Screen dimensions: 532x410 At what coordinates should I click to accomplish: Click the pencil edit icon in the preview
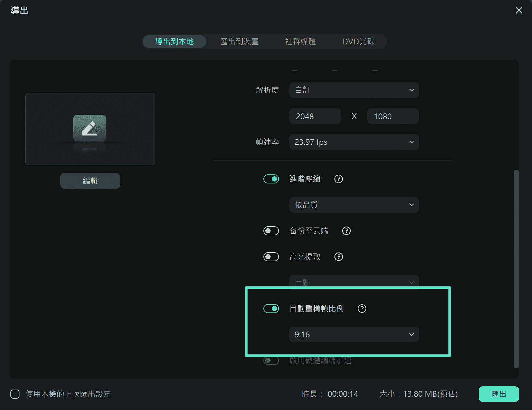pos(90,128)
